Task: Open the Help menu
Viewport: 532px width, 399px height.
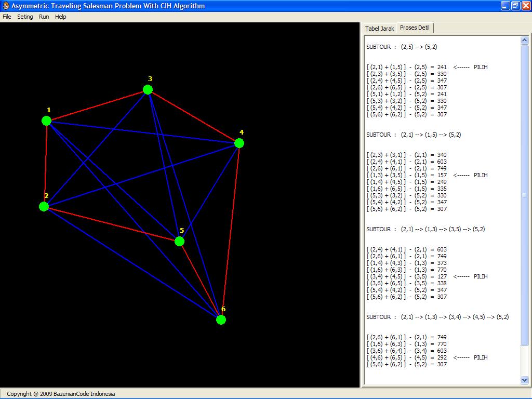Action: pyautogui.click(x=61, y=17)
